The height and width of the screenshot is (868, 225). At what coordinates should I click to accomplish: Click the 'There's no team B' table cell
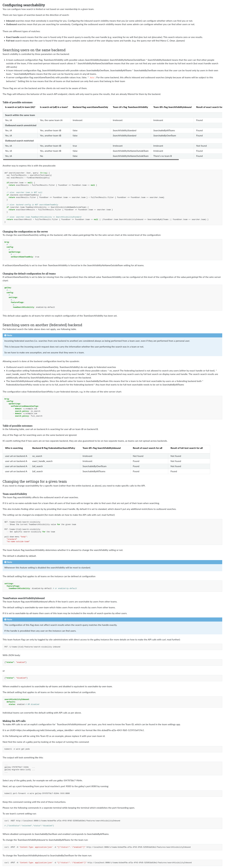(x=172, y=156)
